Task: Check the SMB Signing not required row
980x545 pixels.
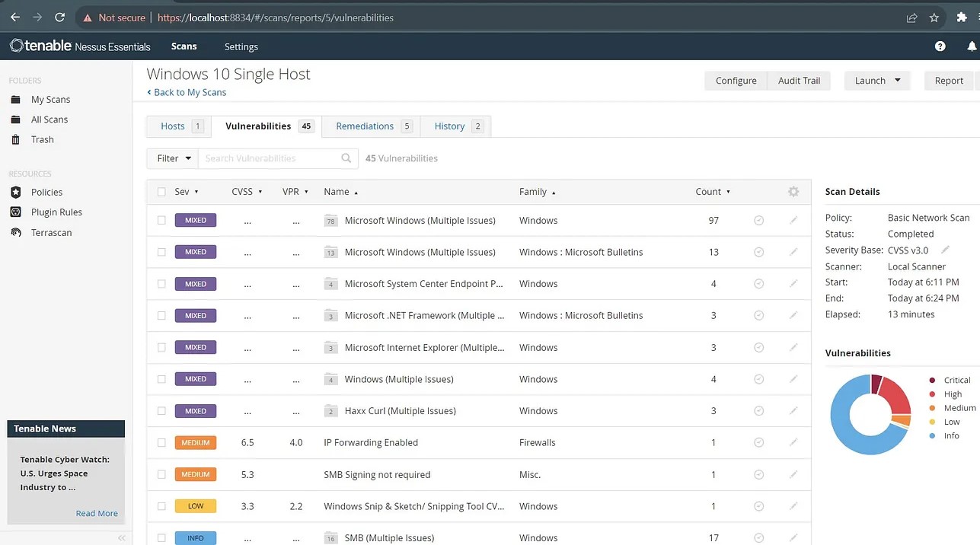Action: 161,474
